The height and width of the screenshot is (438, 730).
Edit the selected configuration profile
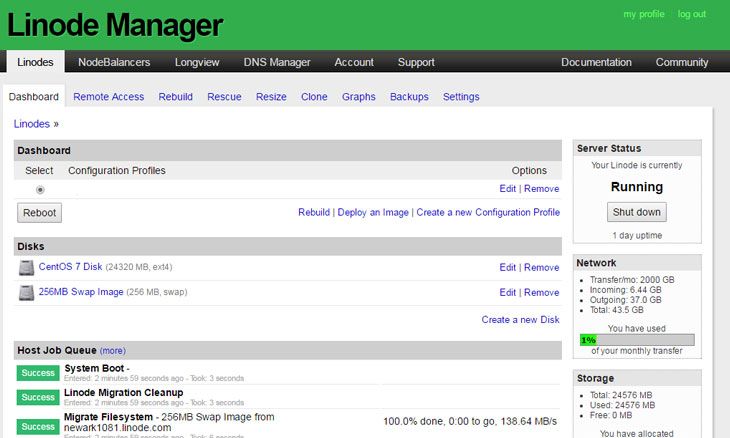click(507, 189)
